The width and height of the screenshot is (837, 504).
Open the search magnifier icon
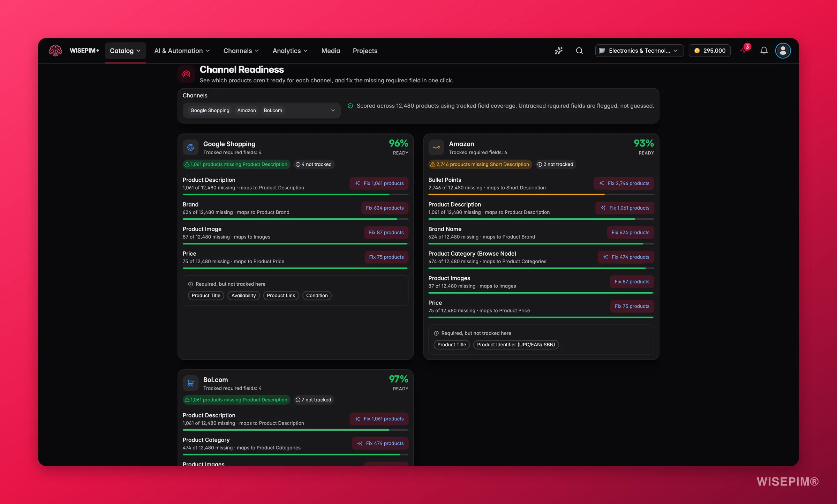pyautogui.click(x=579, y=51)
